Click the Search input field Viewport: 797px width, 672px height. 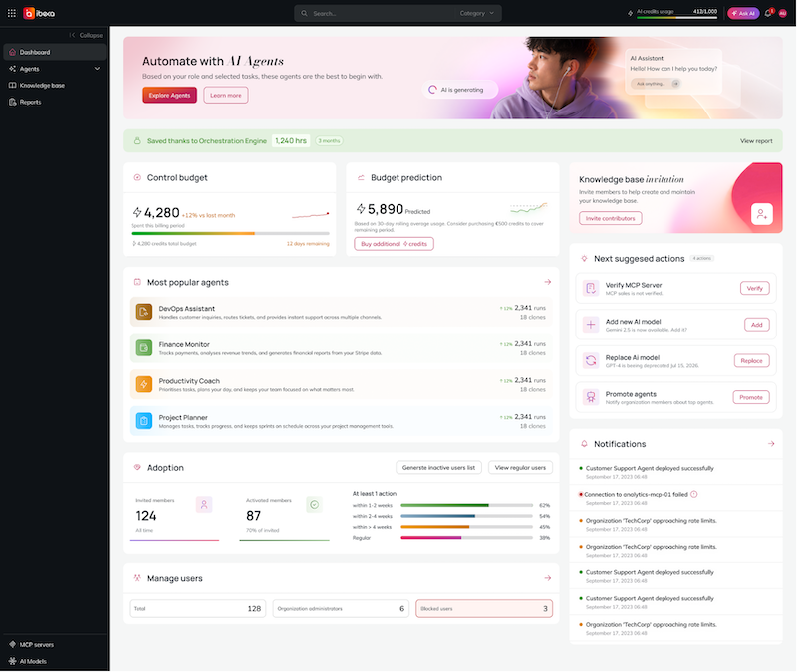point(377,13)
